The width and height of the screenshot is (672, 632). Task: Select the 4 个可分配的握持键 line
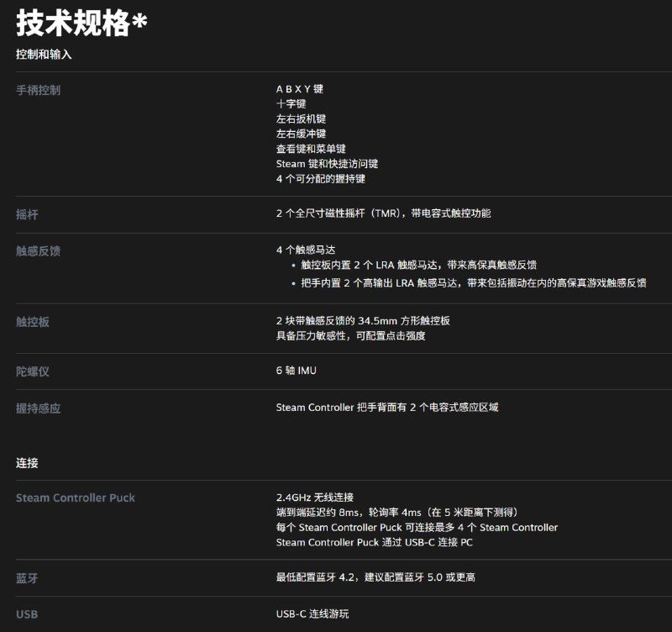point(321,179)
